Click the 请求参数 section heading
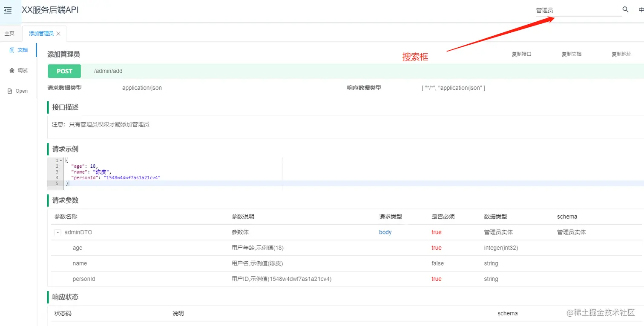The height and width of the screenshot is (326, 644). 65,200
